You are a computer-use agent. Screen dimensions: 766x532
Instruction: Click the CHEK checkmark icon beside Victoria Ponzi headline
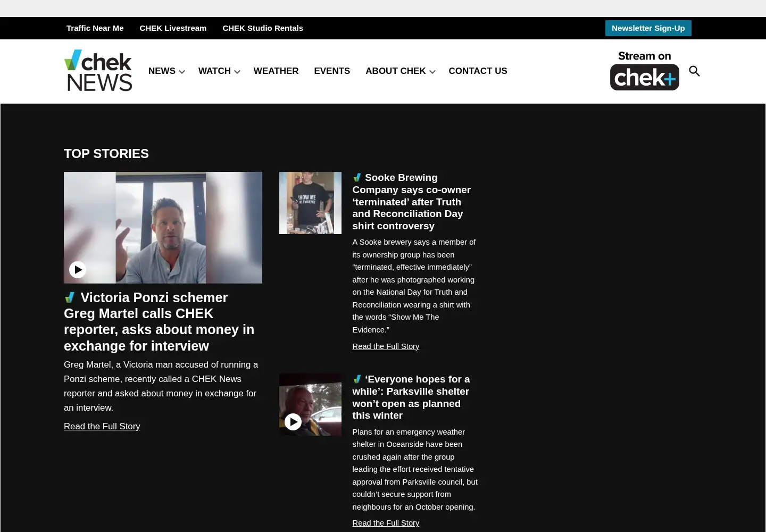coord(70,297)
